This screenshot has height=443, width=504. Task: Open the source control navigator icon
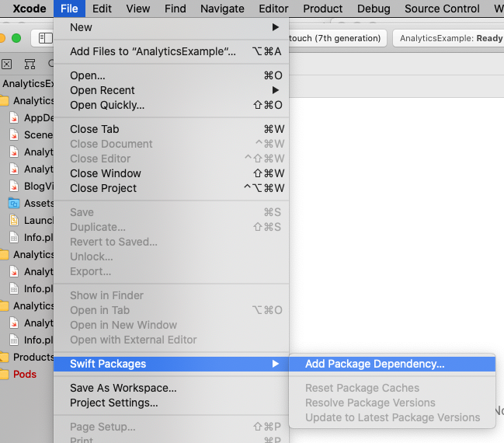tap(6, 64)
